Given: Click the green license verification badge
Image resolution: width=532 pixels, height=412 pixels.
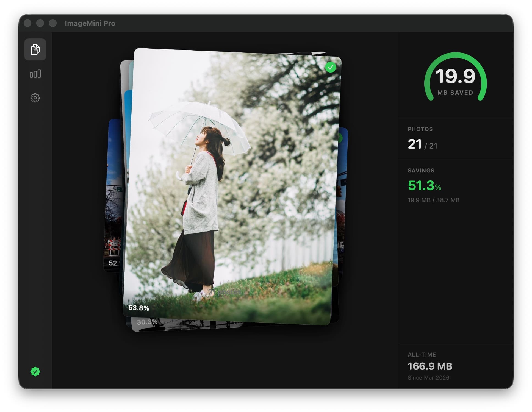Looking at the screenshot, I should pos(35,379).
